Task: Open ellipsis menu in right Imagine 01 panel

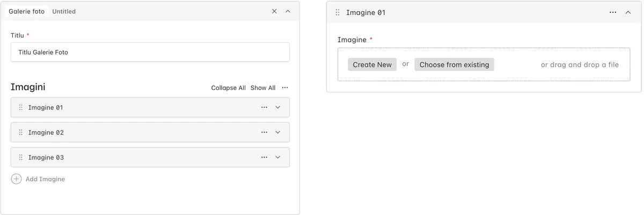Action: click(x=613, y=12)
